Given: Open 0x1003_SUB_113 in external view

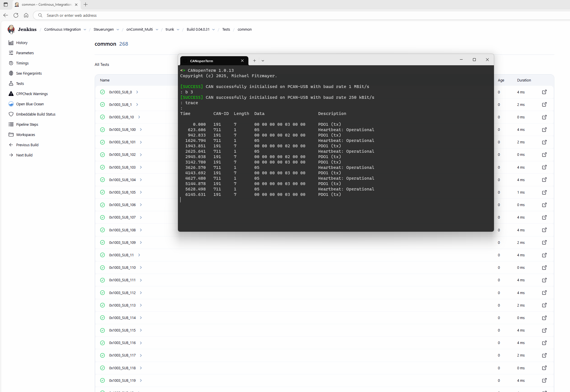Looking at the screenshot, I should [x=544, y=305].
